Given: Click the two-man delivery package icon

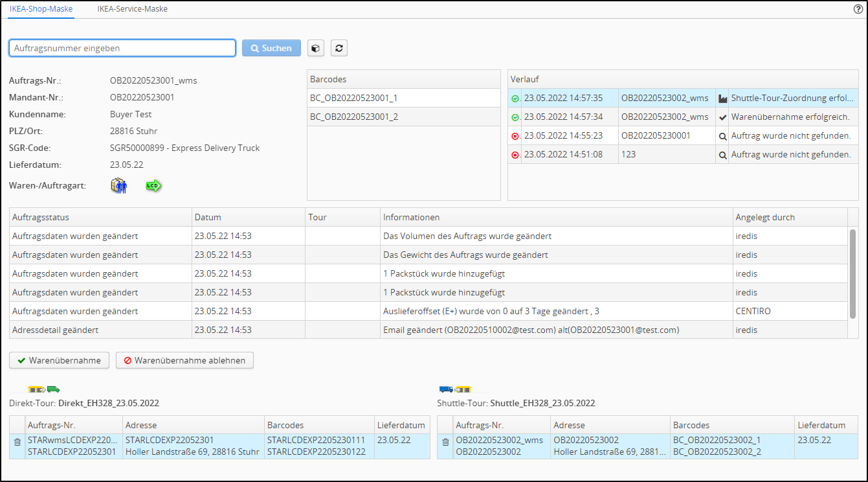Looking at the screenshot, I should click(119, 186).
